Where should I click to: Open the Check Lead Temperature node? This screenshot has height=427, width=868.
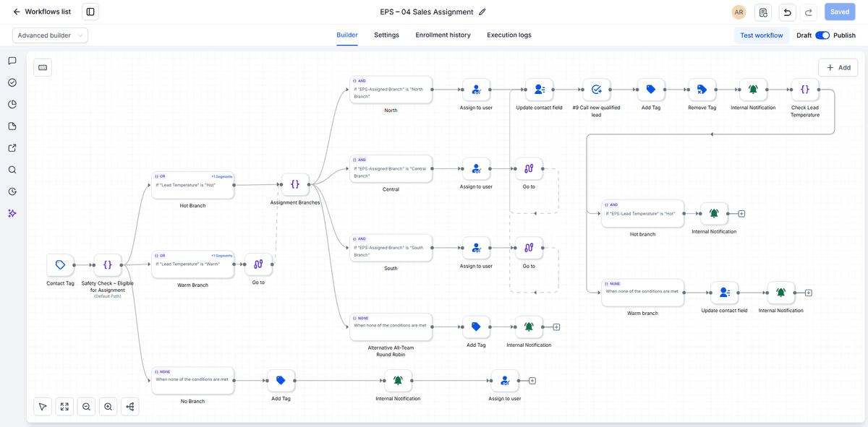[x=805, y=90]
